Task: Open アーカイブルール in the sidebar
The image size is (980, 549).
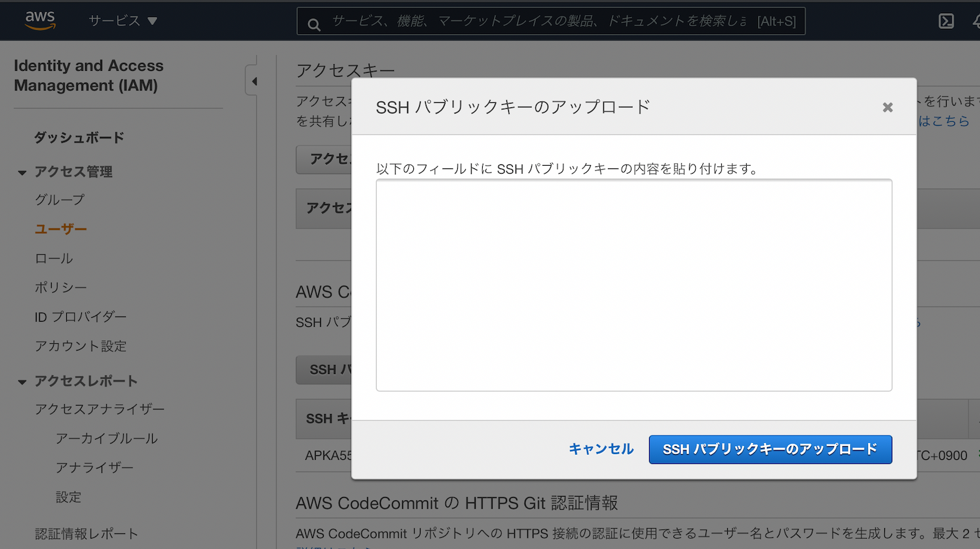Action: click(106, 438)
